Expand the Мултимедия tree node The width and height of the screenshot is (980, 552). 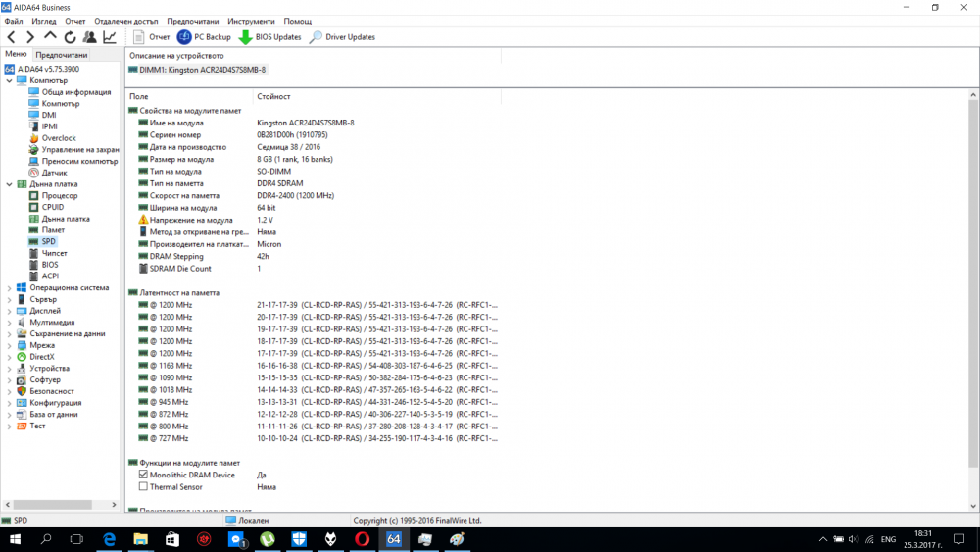click(10, 323)
